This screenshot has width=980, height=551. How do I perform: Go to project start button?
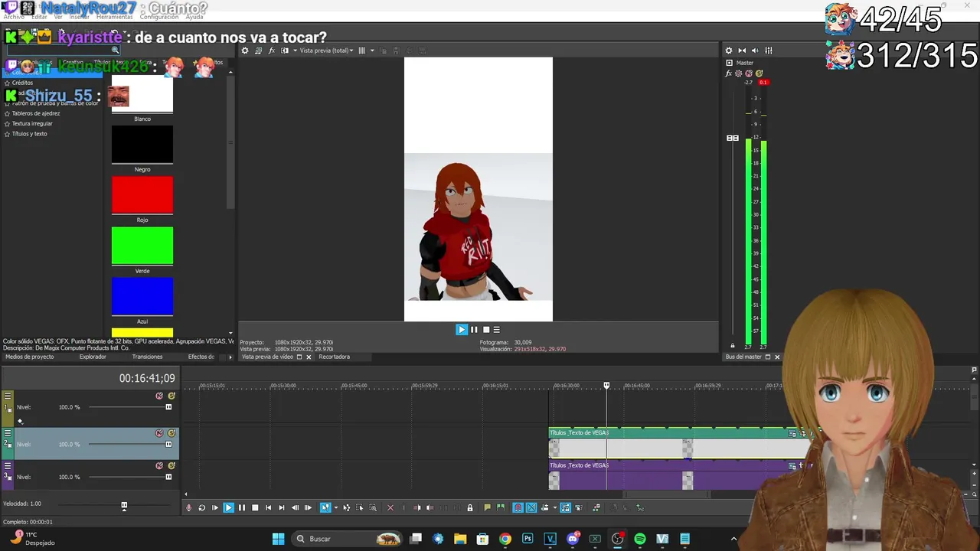268,507
